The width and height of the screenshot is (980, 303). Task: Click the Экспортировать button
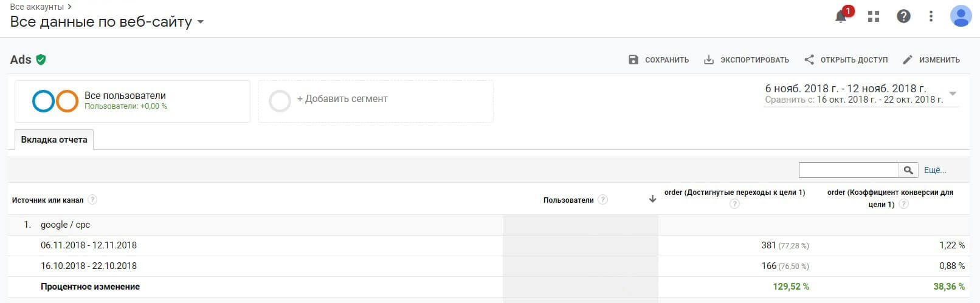point(747,60)
